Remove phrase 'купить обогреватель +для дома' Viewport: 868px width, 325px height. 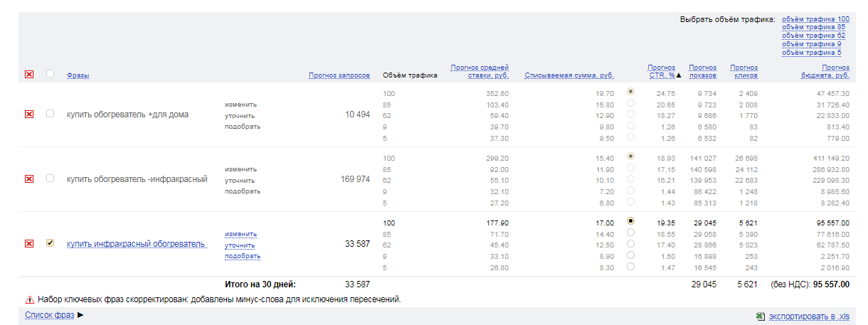(x=29, y=114)
